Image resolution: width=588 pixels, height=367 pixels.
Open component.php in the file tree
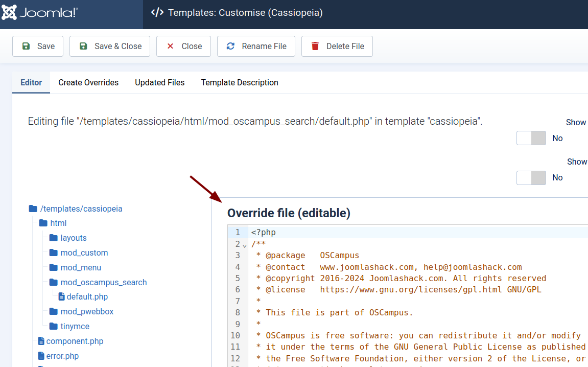pyautogui.click(x=75, y=341)
